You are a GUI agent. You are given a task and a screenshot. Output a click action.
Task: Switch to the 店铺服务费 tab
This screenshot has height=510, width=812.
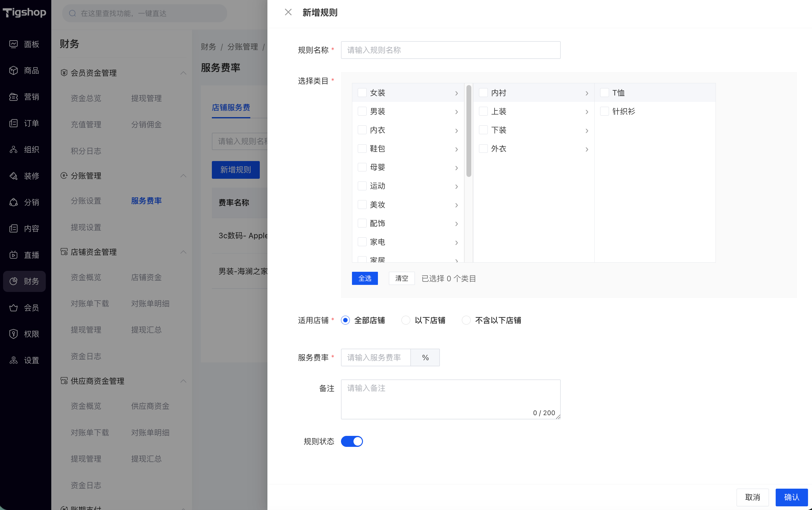[231, 107]
